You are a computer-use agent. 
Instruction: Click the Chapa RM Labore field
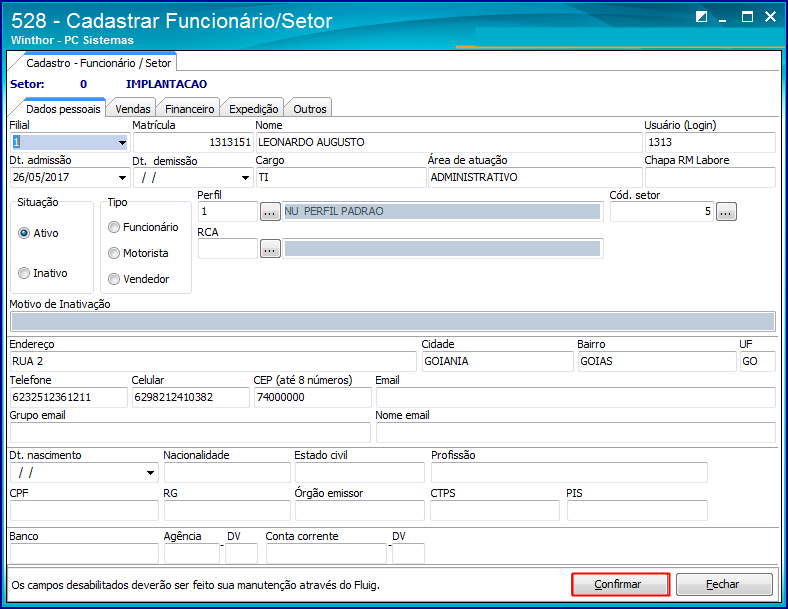[710, 177]
